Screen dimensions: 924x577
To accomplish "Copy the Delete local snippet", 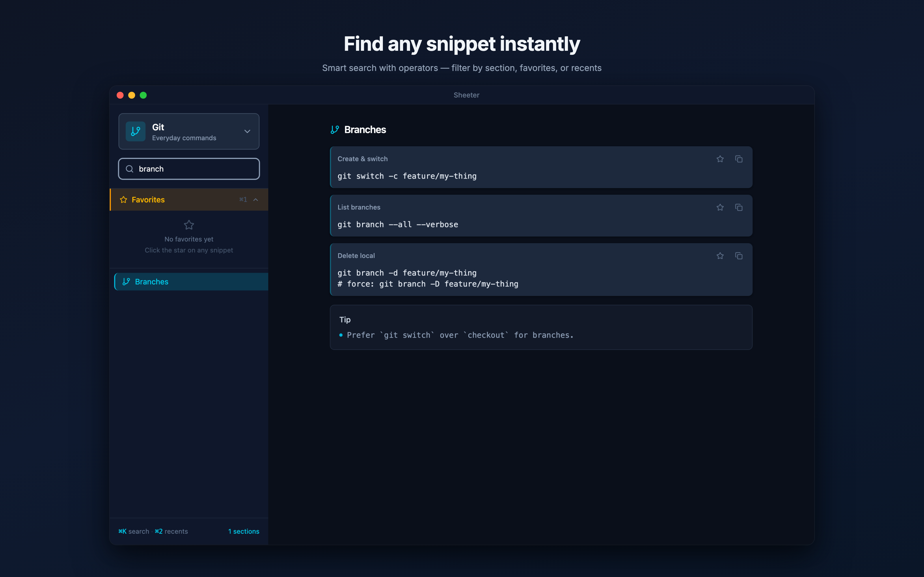I will coord(738,256).
